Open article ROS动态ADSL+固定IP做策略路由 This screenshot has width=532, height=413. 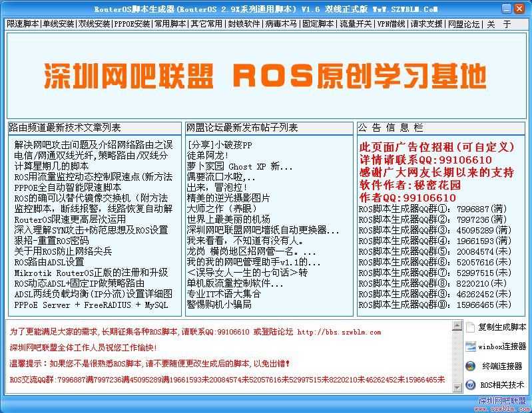coord(79,283)
